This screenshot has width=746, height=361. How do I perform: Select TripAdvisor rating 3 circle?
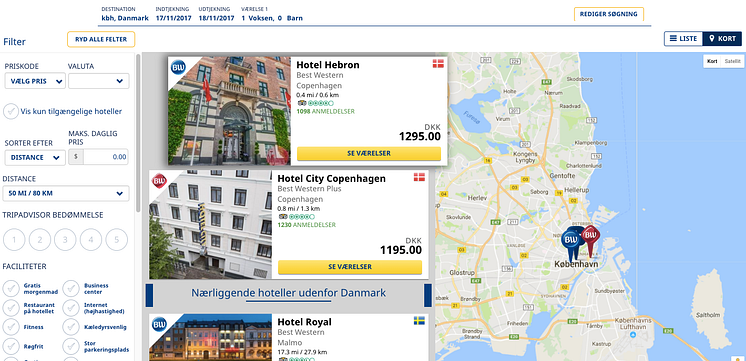point(65,240)
